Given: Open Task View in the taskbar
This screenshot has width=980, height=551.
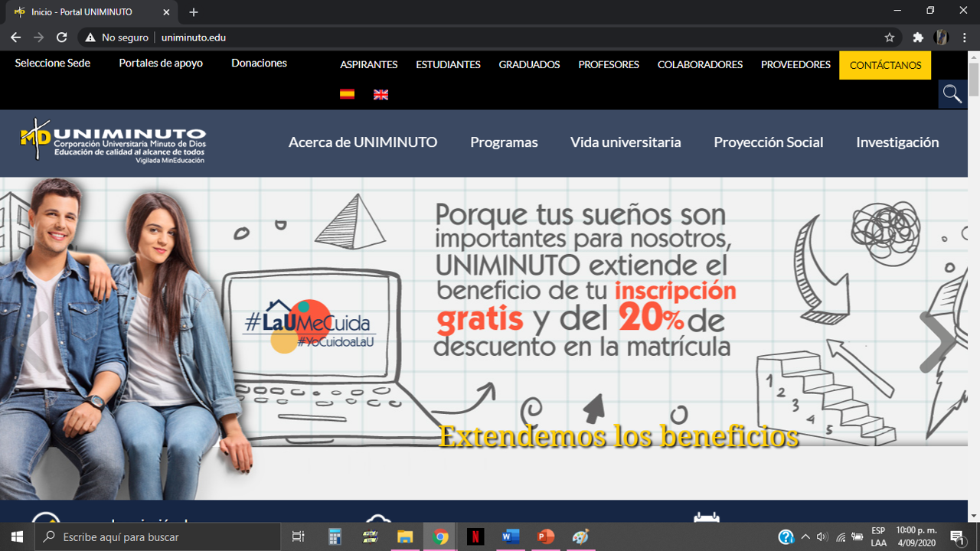Looking at the screenshot, I should 299,537.
